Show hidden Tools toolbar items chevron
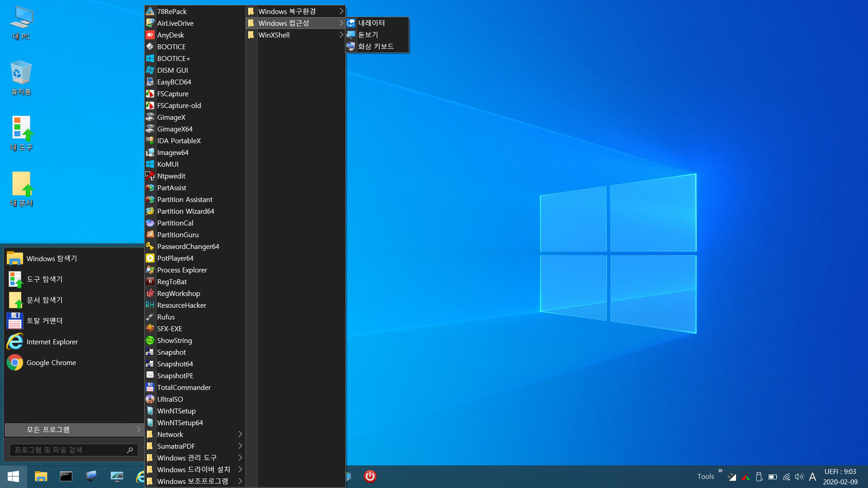868x488 pixels. 720,471
